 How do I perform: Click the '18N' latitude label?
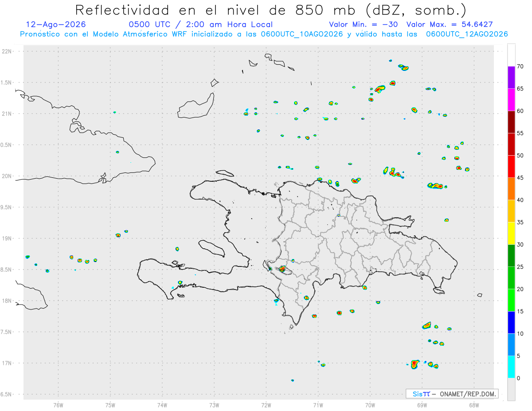7,301
